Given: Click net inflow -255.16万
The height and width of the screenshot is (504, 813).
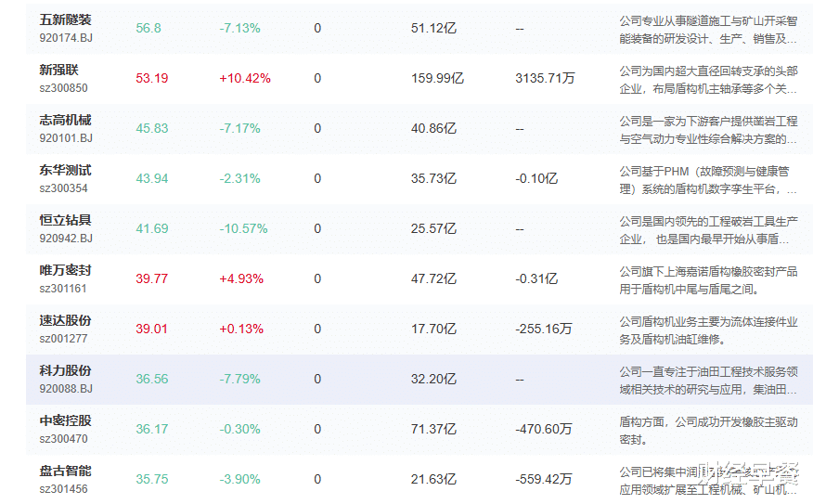Looking at the screenshot, I should 543,329.
